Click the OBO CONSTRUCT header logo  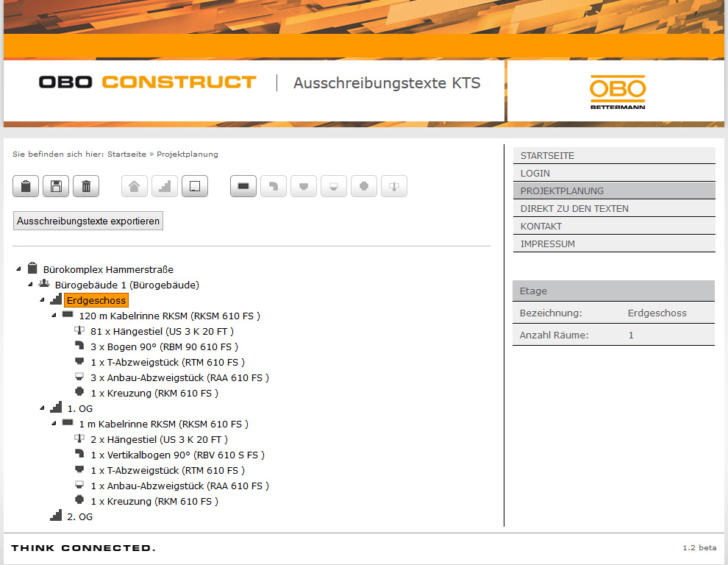(147, 82)
